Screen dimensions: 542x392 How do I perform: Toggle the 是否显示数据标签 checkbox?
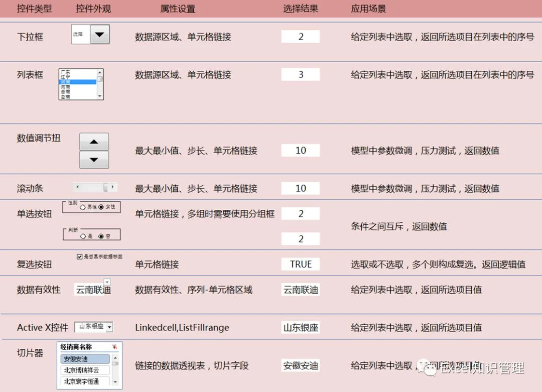pos(80,256)
